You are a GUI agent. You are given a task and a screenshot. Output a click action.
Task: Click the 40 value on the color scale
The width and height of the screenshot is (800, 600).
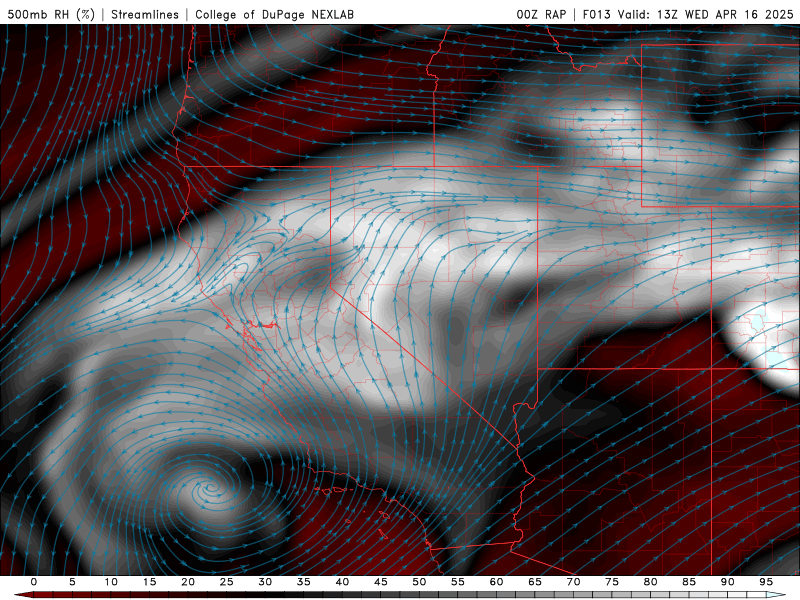pyautogui.click(x=342, y=582)
